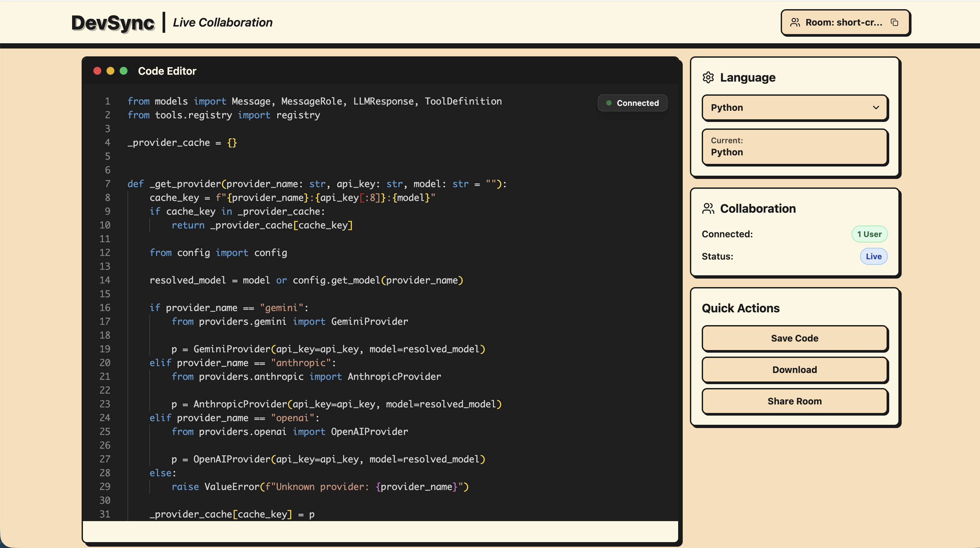Image resolution: width=980 pixels, height=548 pixels.
Task: Click 'return _provider_cache[cache_key]' line
Action: 262,226
